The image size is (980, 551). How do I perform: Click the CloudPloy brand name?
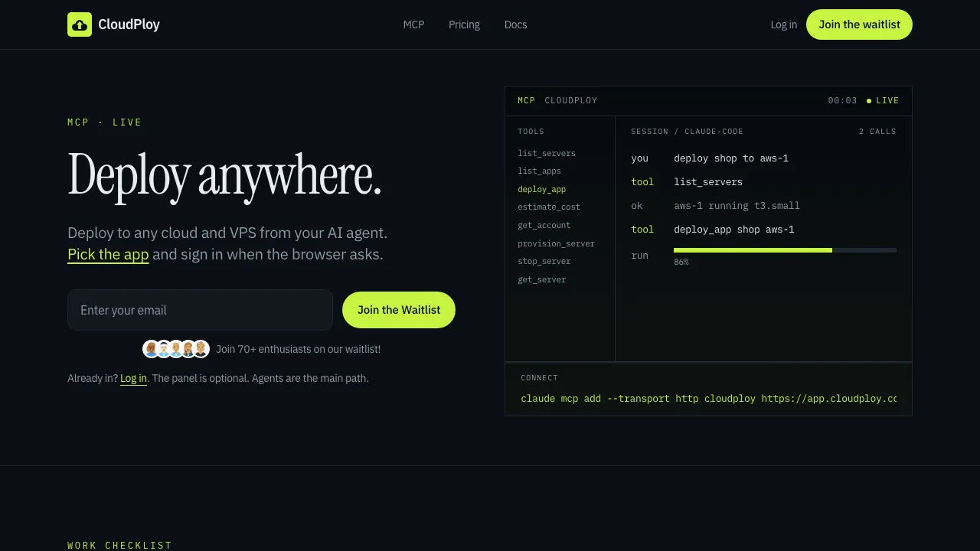click(x=129, y=24)
